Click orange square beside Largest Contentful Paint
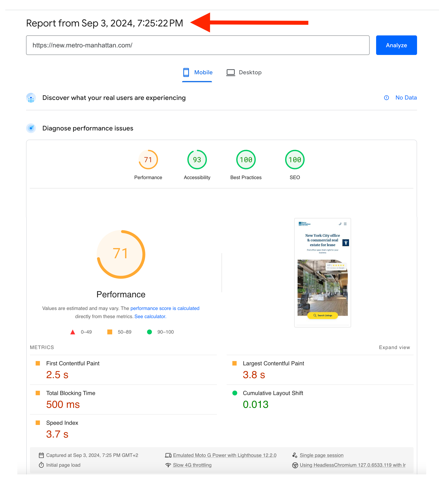This screenshot has height=486, width=448. (234, 363)
